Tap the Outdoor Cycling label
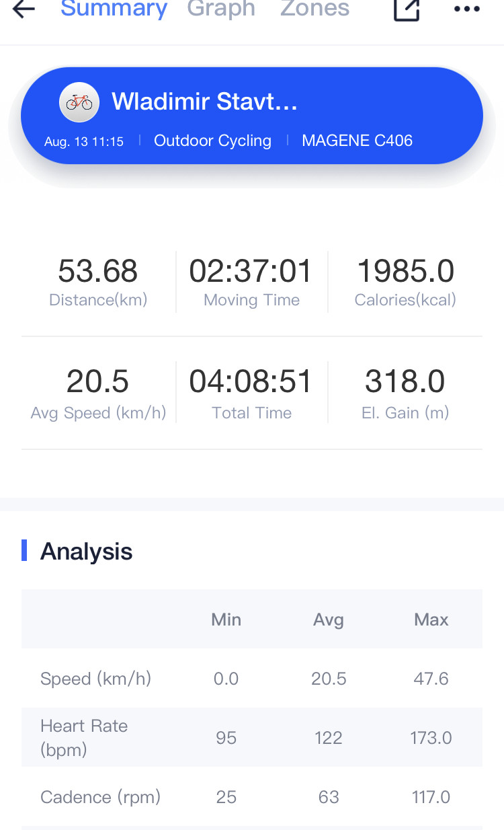This screenshot has width=504, height=830. tap(212, 141)
